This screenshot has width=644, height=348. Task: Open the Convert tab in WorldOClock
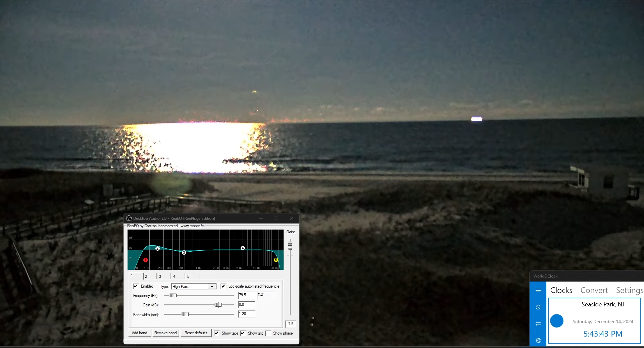click(594, 290)
